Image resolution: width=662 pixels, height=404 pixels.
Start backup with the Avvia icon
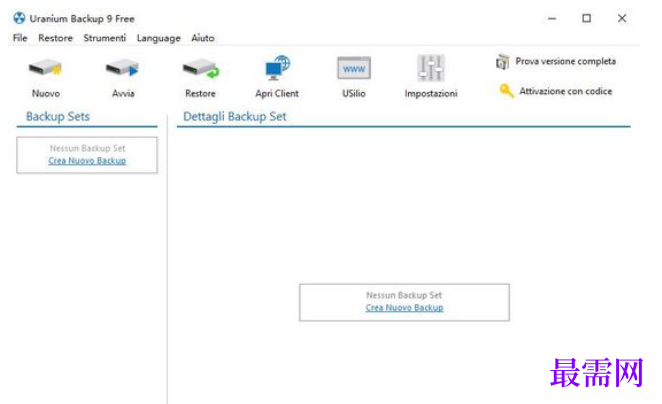tap(122, 69)
